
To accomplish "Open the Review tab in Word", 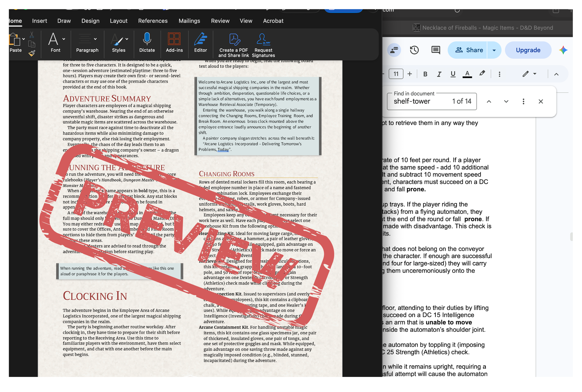I will click(220, 21).
